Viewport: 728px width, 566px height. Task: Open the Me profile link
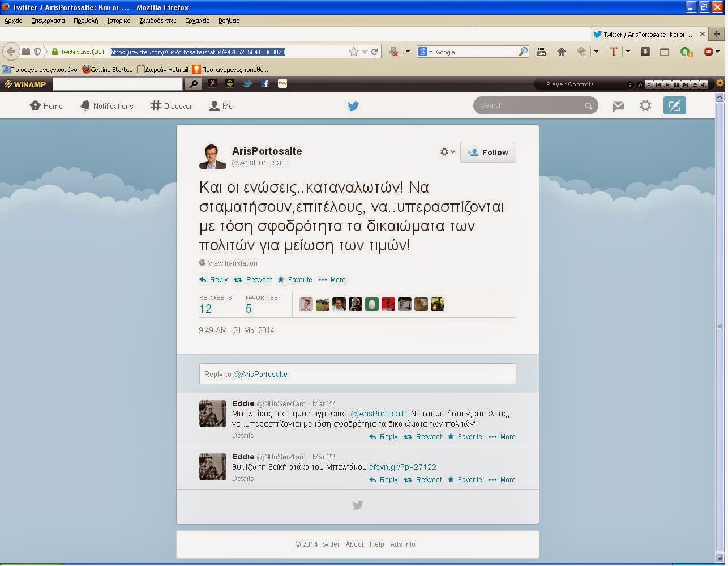pyautogui.click(x=221, y=106)
